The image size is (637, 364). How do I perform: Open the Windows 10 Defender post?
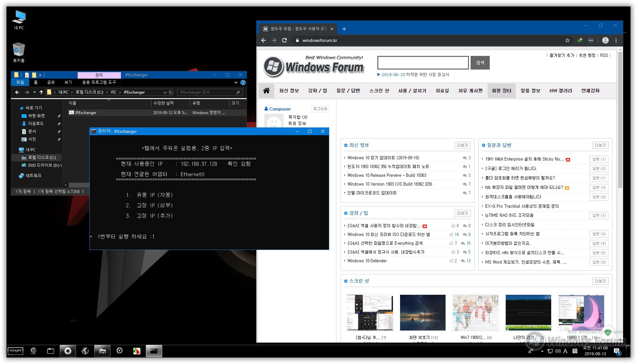pyautogui.click(x=367, y=261)
